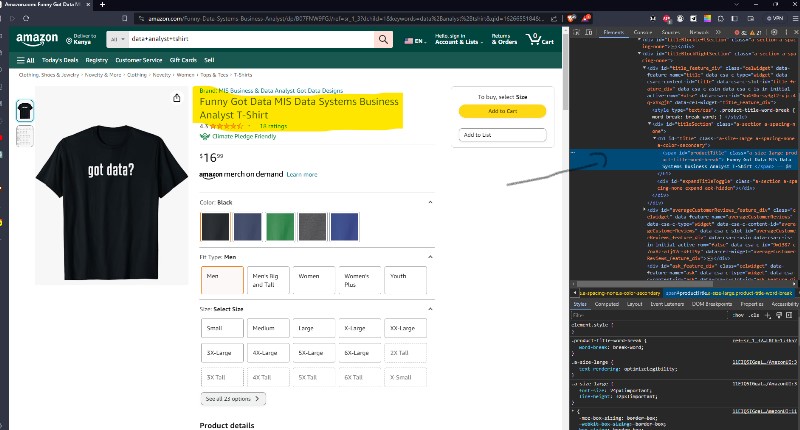
Task: Click the DevTools yellow warning count icon
Action: click(755, 32)
